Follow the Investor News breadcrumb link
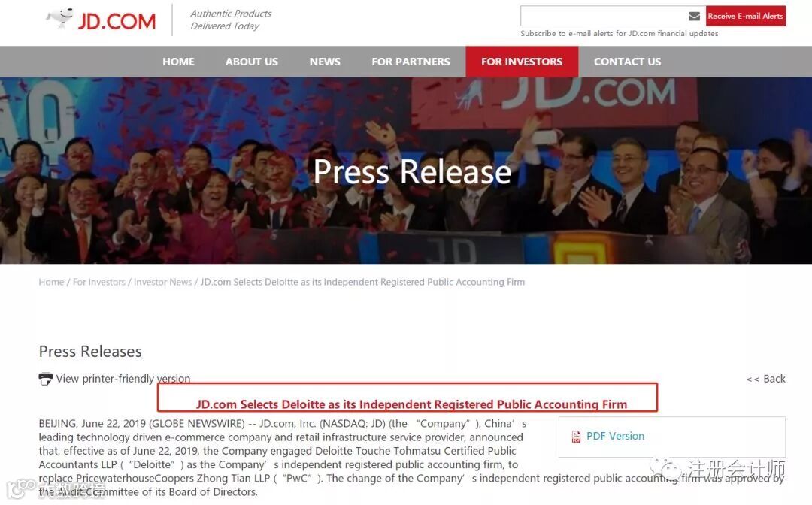812x505 pixels. pyautogui.click(x=162, y=282)
